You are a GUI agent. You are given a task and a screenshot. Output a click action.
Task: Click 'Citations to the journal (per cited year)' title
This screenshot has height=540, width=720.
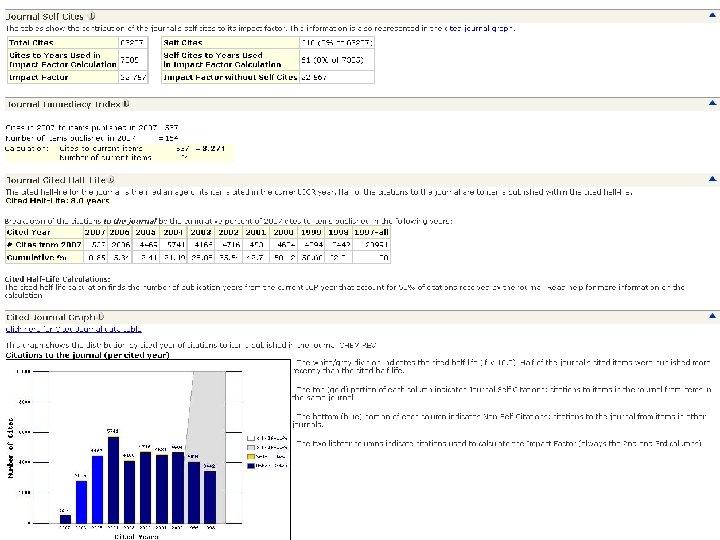(x=87, y=355)
